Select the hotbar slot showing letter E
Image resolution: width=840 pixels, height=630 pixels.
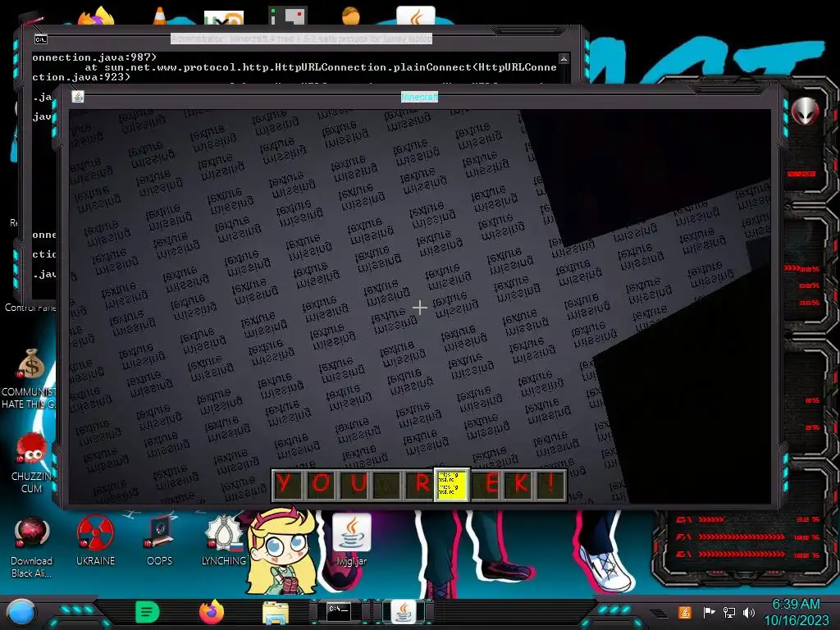pos(485,485)
